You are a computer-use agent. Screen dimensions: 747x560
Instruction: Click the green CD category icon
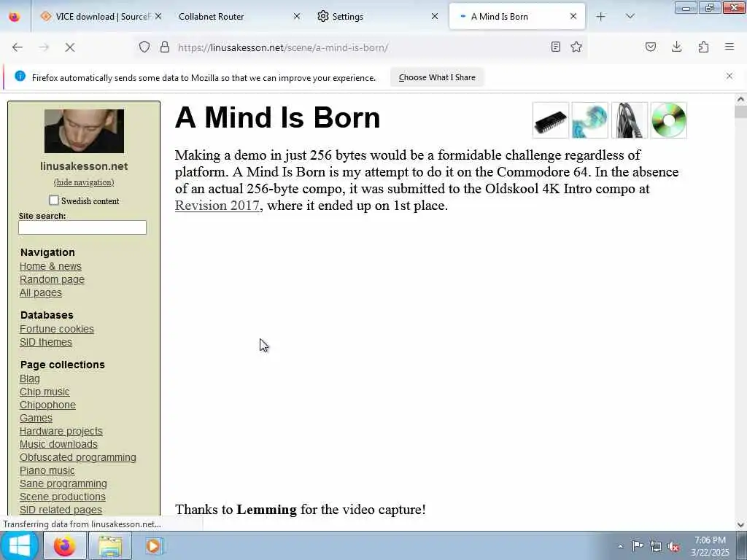click(x=669, y=120)
